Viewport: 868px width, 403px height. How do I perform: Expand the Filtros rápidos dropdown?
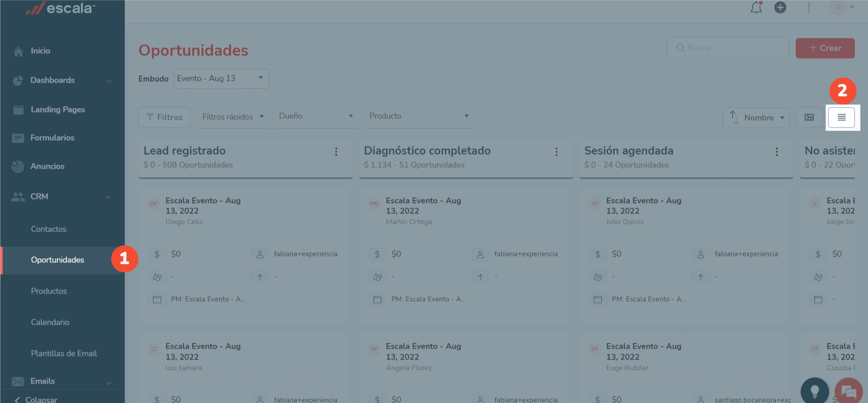pos(233,117)
